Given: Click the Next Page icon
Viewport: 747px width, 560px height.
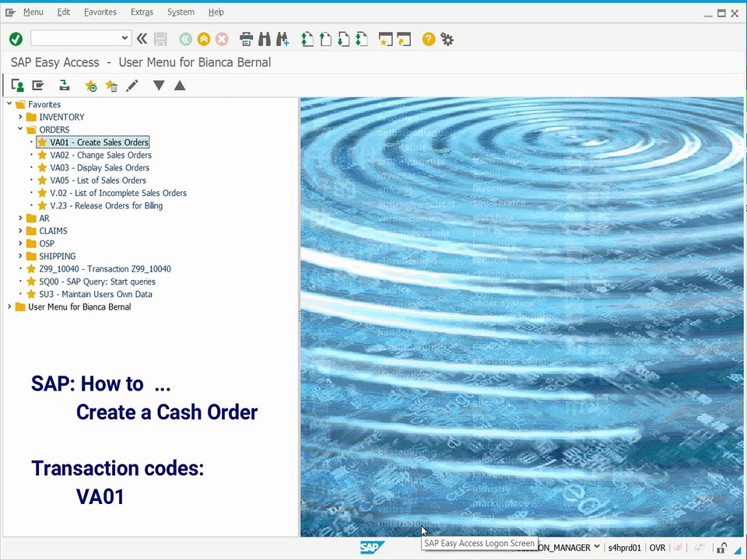Looking at the screenshot, I should pos(343,39).
